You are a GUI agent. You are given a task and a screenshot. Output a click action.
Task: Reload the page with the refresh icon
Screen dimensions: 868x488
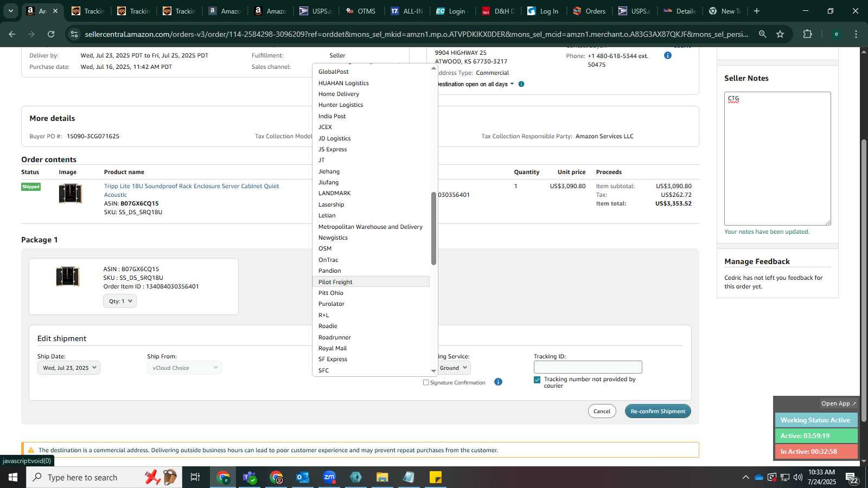coord(51,34)
